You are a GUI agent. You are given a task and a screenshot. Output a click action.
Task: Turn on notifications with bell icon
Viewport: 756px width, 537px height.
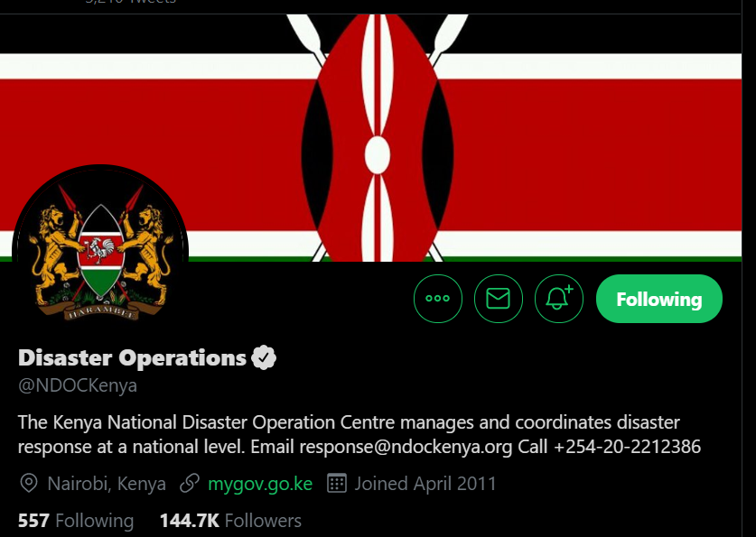[x=559, y=299]
